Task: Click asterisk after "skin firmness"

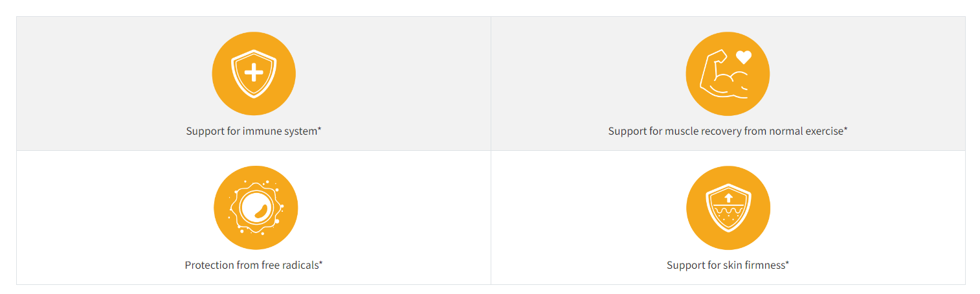Action: (x=786, y=264)
